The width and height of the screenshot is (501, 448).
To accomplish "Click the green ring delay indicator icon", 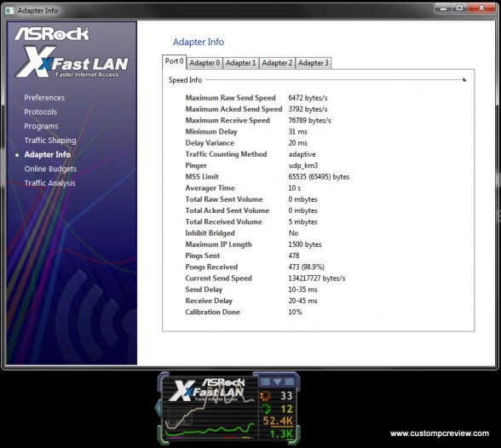I will point(265,409).
